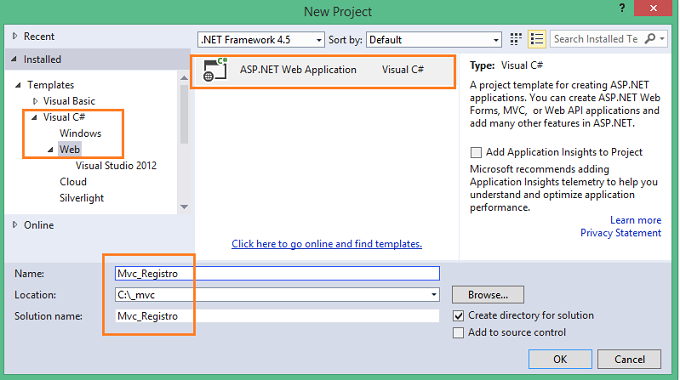Select the Visual Basic tree item

69,101
